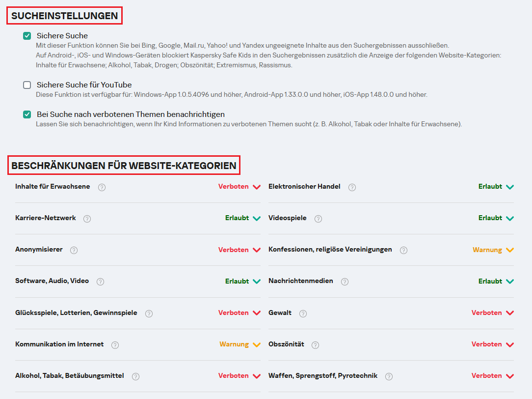532x399 pixels.
Task: Open Verboten dropdown for Inhalte für Erwachsene
Action: [x=239, y=187]
